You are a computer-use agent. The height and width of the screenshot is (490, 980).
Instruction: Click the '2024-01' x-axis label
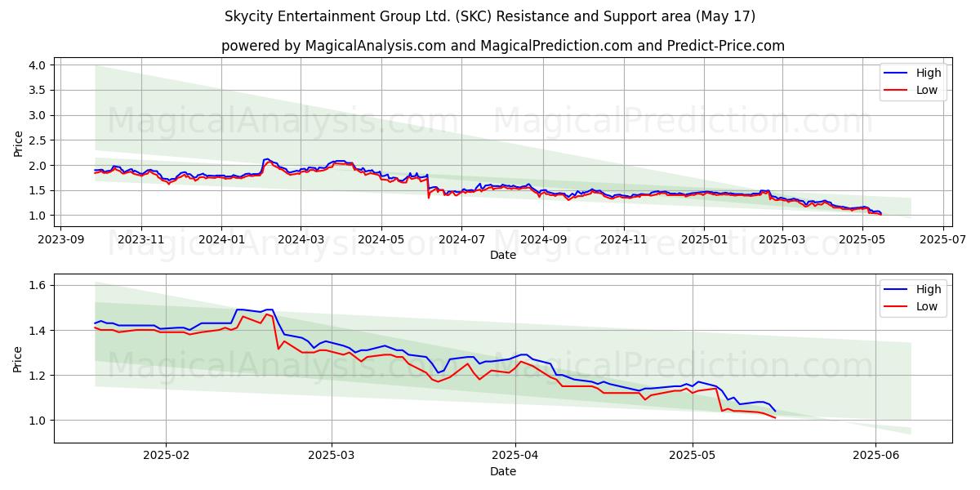[221, 240]
